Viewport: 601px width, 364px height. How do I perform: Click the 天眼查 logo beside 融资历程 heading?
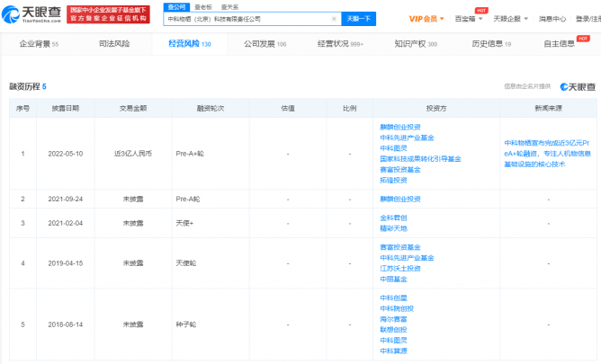(x=578, y=87)
